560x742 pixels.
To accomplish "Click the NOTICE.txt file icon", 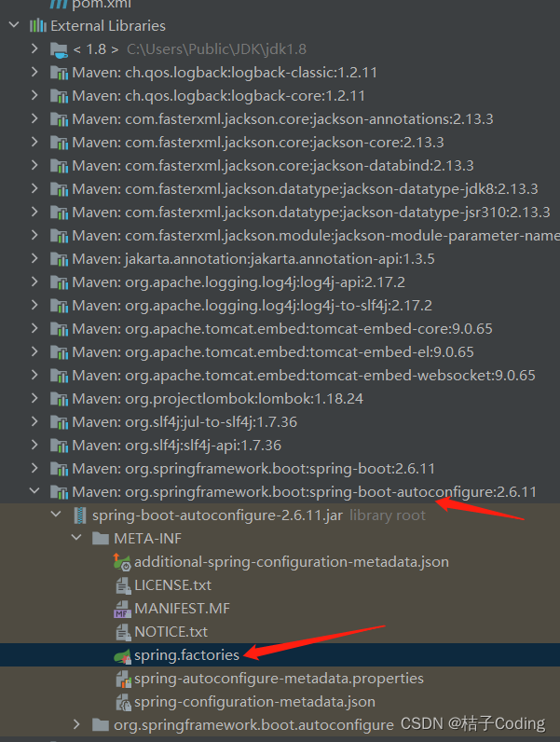I will click(123, 632).
